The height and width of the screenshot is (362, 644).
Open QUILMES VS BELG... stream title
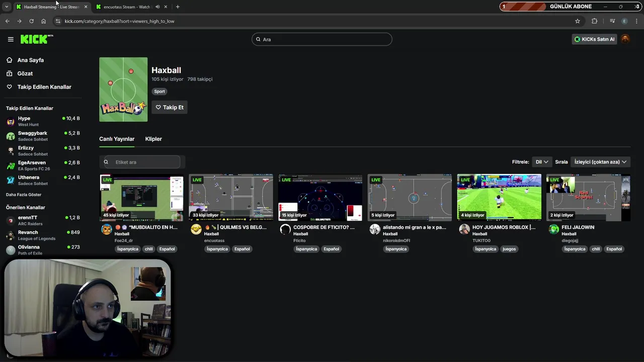point(235,227)
